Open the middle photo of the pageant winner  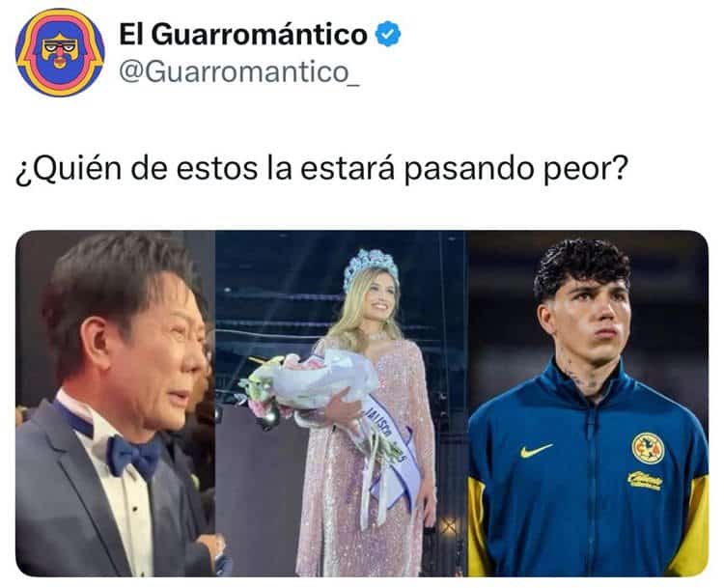coord(342,404)
